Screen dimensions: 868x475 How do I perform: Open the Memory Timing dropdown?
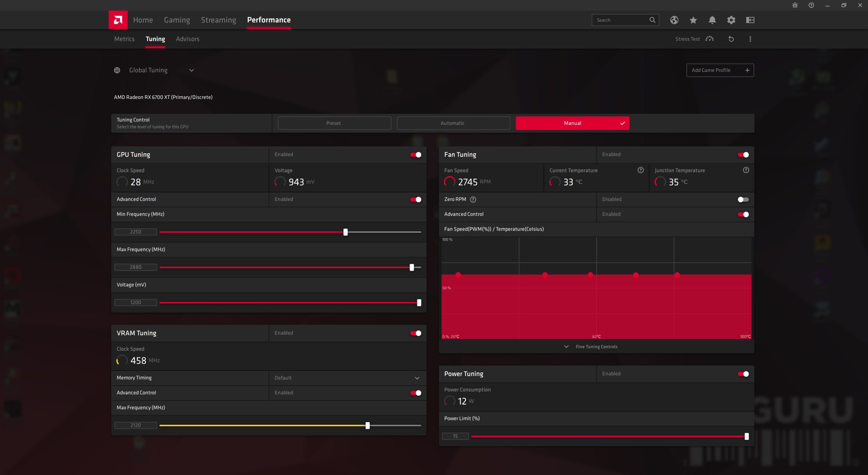(x=417, y=378)
